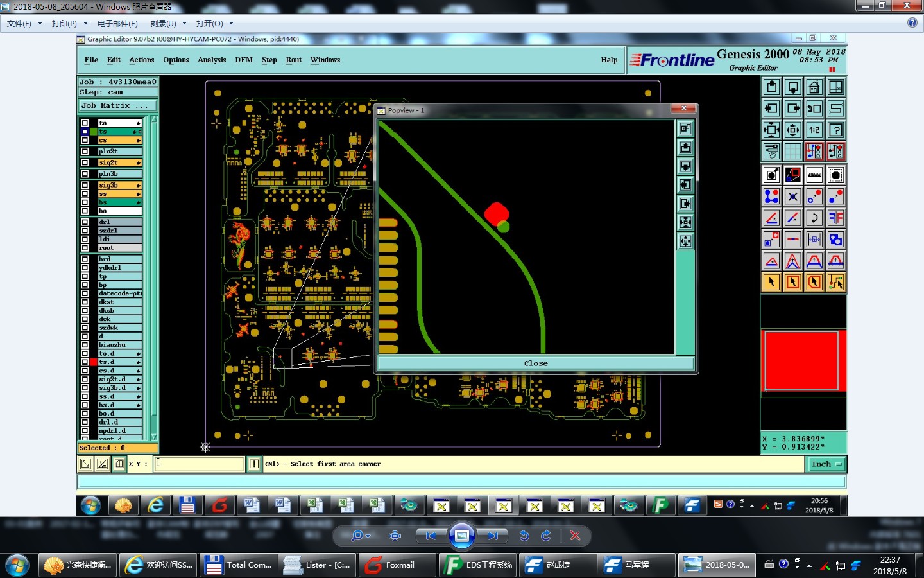Click the Help menu button
Screen dimensions: 924x578
click(609, 60)
